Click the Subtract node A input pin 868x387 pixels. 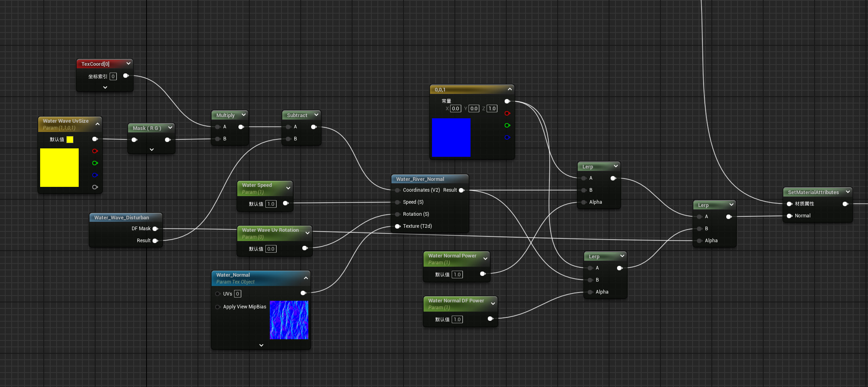[x=288, y=127]
